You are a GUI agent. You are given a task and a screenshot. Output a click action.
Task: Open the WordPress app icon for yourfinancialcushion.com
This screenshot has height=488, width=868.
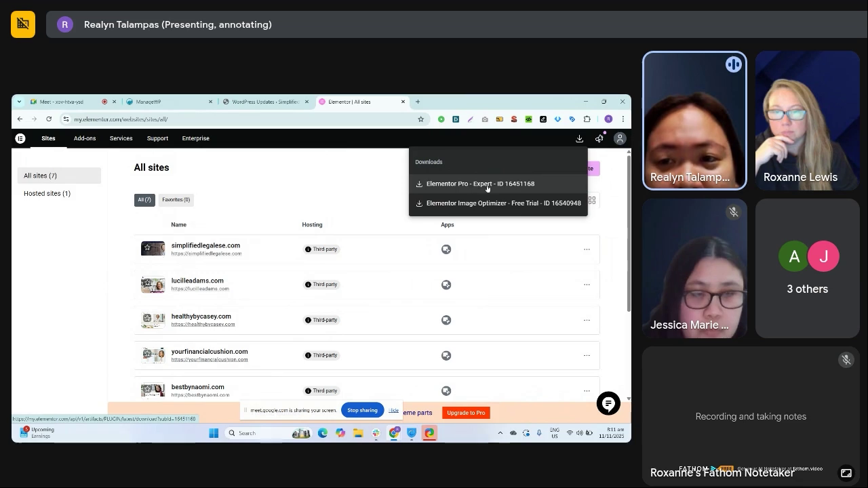(446, 355)
